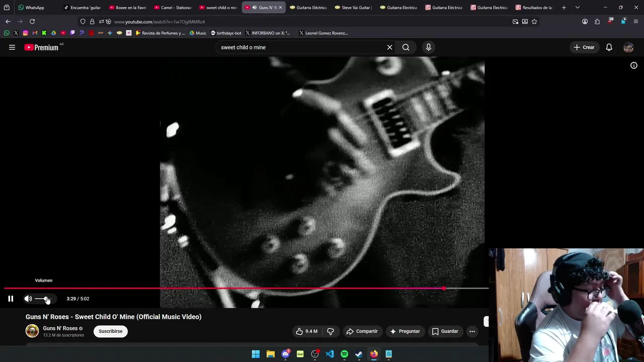Screen dimensions: 644x362
Task: Adjust the volume slider handle
Action: [x=47, y=299]
